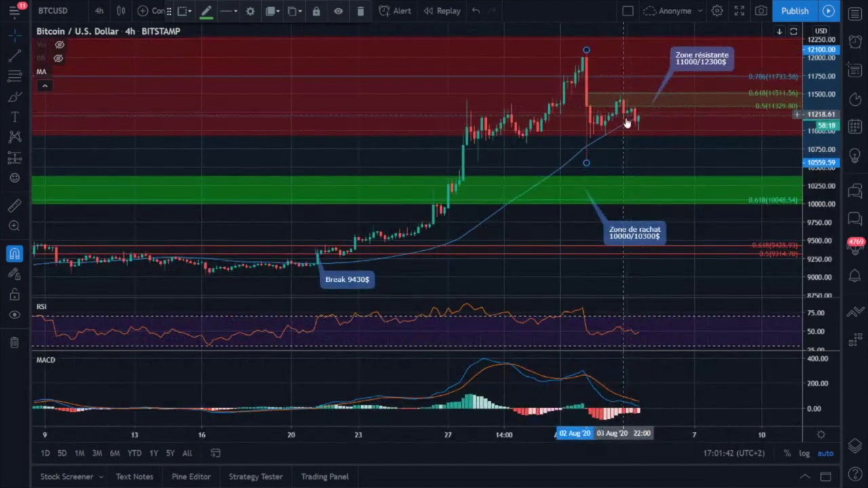Hide the BB indicator with its eye toggle

click(x=58, y=58)
